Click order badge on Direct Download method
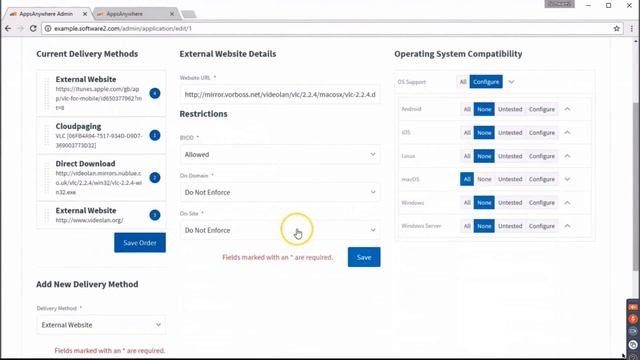 tap(155, 178)
